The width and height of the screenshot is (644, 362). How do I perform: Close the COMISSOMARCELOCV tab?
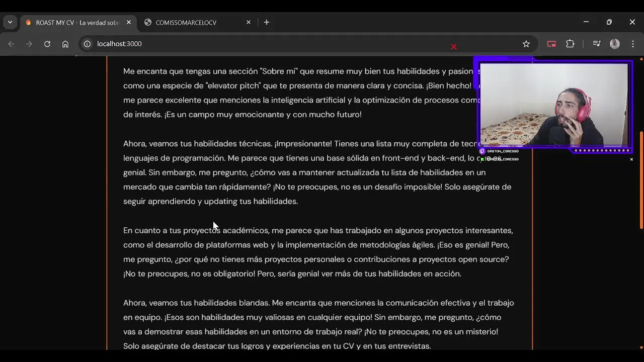pyautogui.click(x=249, y=23)
